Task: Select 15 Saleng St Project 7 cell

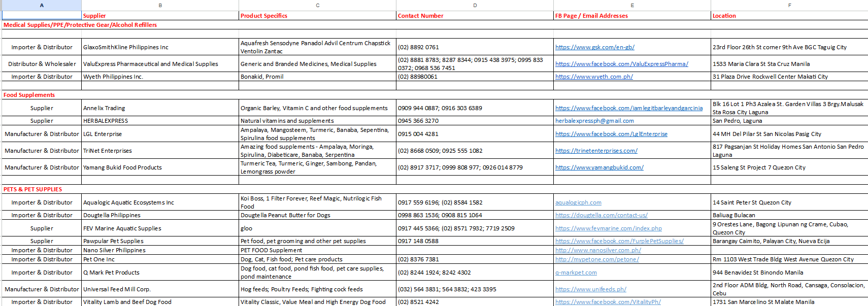Action: [x=789, y=167]
